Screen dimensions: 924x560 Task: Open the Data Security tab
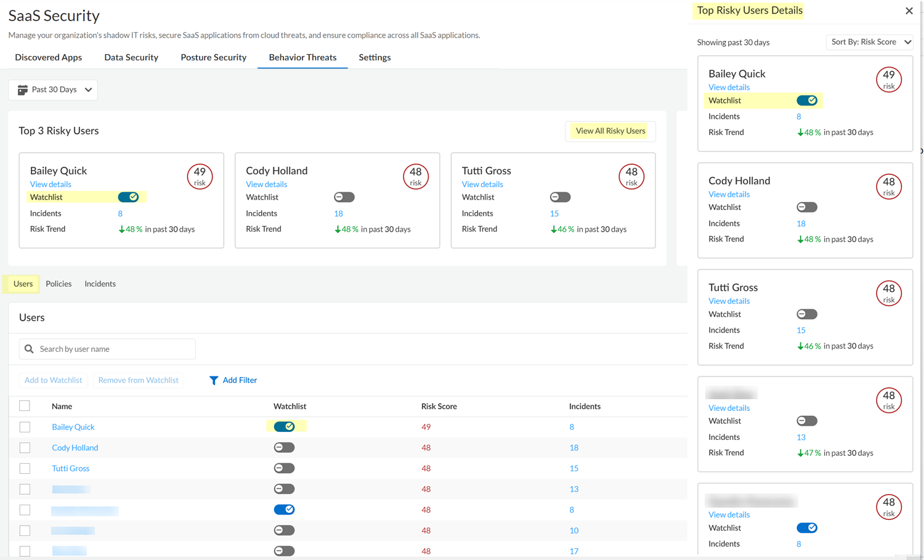point(131,57)
